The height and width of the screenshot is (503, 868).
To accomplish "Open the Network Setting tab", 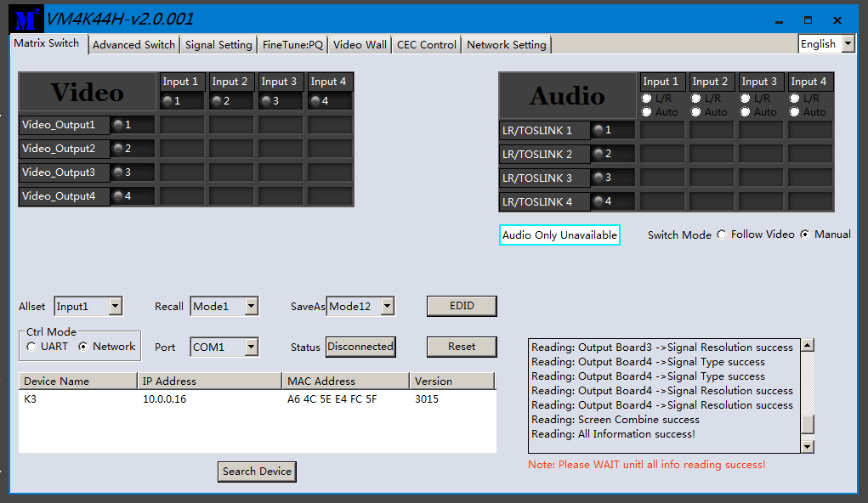I will [506, 44].
